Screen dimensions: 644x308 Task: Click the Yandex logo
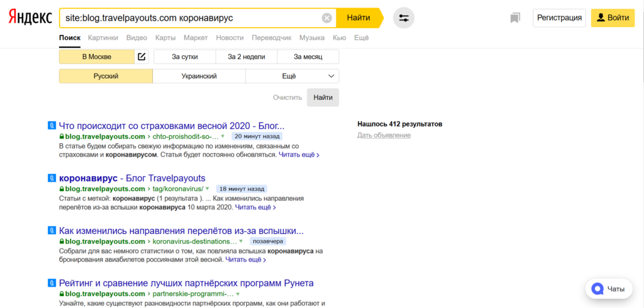pyautogui.click(x=30, y=18)
